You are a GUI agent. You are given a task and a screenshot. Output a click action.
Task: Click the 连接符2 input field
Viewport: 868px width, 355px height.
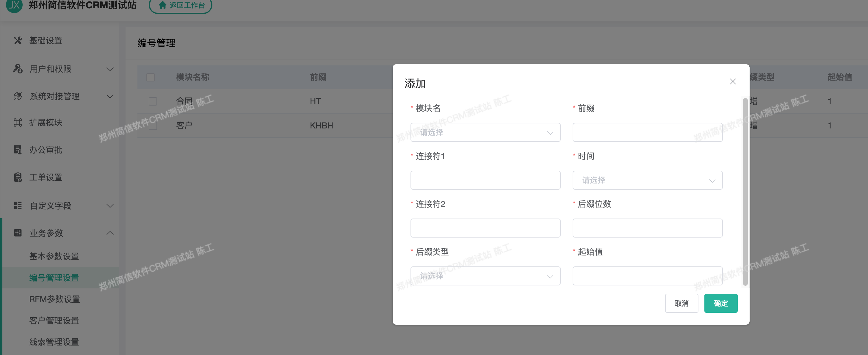click(x=485, y=228)
